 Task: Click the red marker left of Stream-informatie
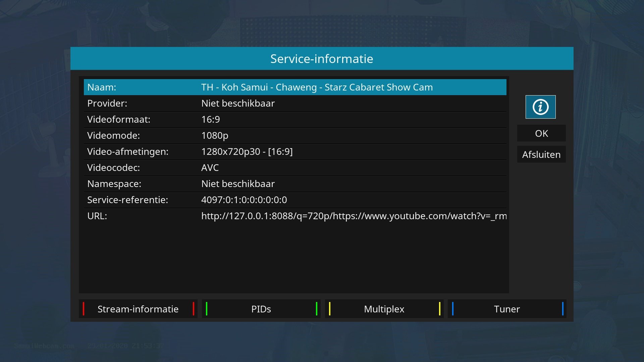click(x=84, y=309)
